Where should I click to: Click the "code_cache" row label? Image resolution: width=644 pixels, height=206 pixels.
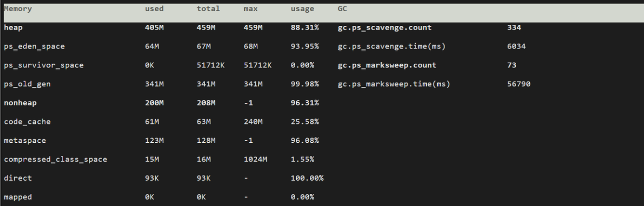[x=27, y=122]
